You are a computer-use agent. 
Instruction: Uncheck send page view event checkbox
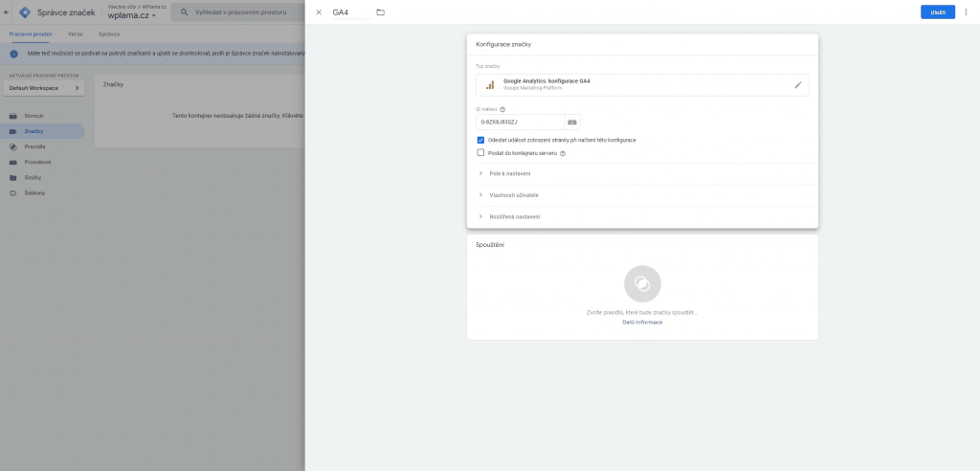(480, 140)
